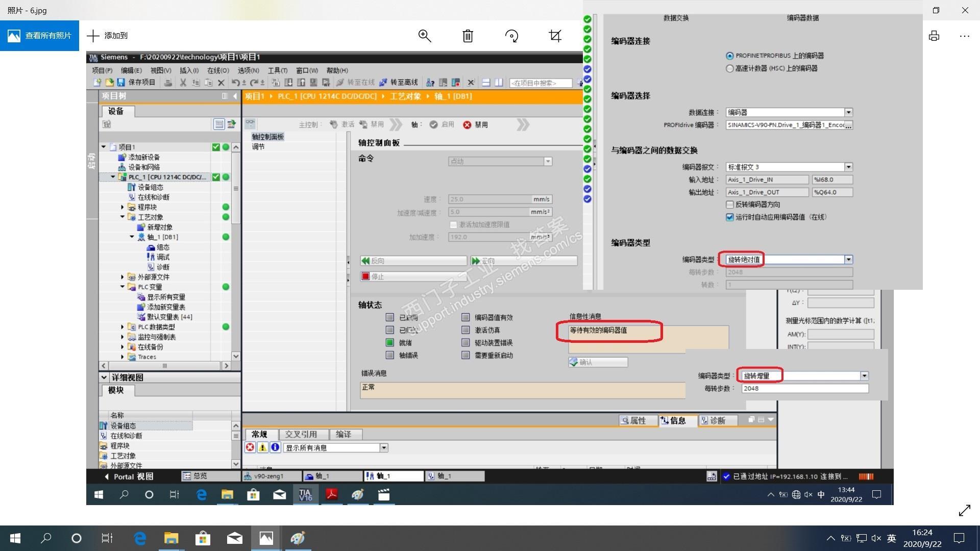The width and height of the screenshot is (980, 551).
Task: Select PROFINET/PROFIBUS encoder radio button
Action: 729,56
